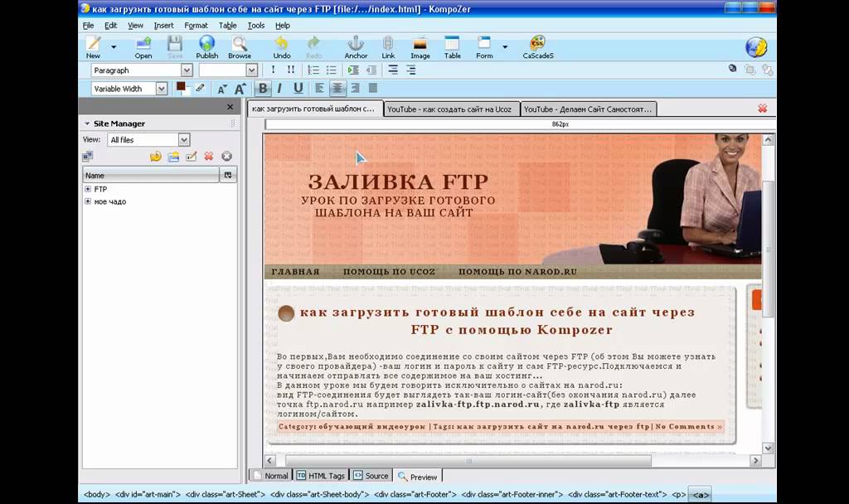Switch to YouTube - как создать сайт на Ucoz tab
The image size is (849, 504).
[452, 109]
